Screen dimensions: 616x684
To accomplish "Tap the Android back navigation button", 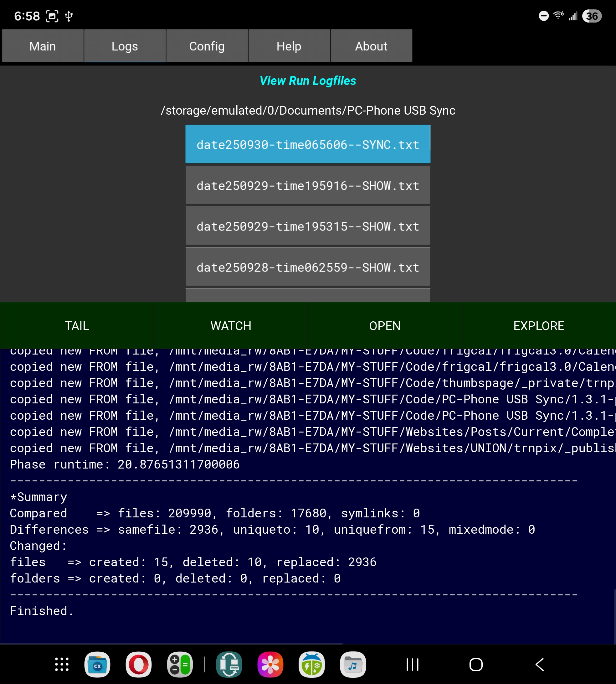I will tap(540, 664).
